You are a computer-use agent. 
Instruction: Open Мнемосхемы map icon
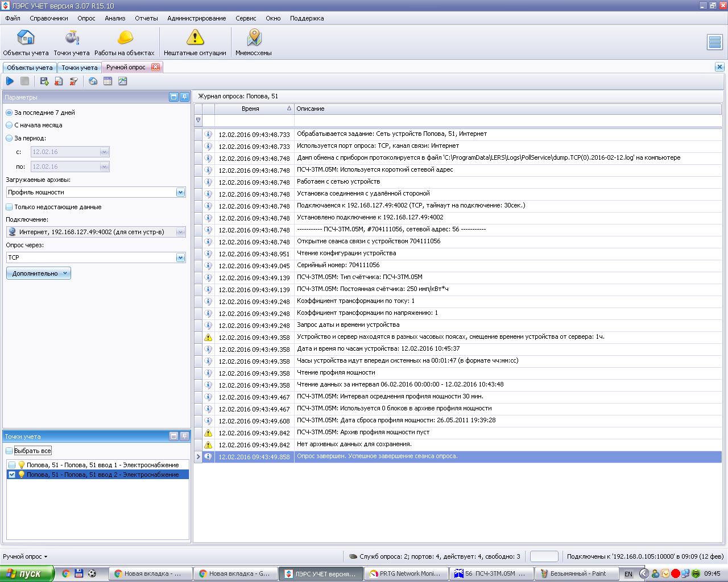(254, 43)
